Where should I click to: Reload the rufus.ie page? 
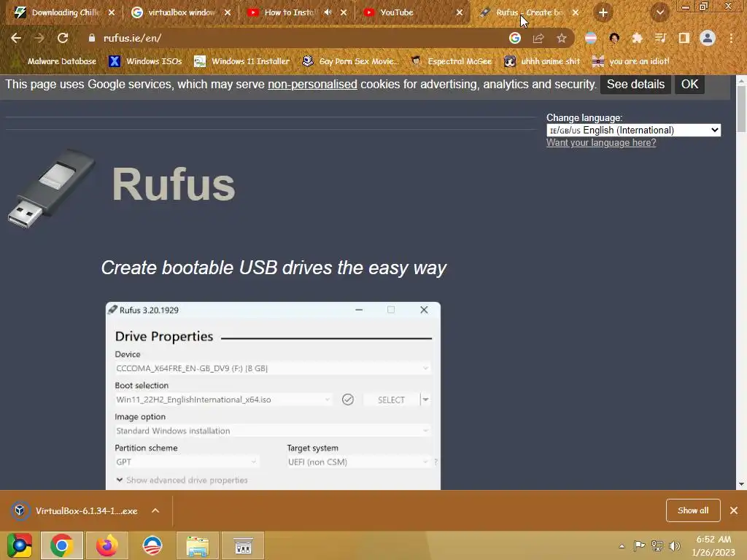pyautogui.click(x=63, y=38)
